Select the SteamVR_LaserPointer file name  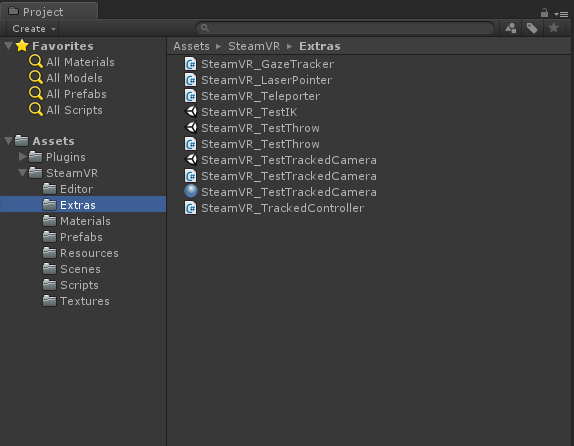pyautogui.click(x=266, y=80)
